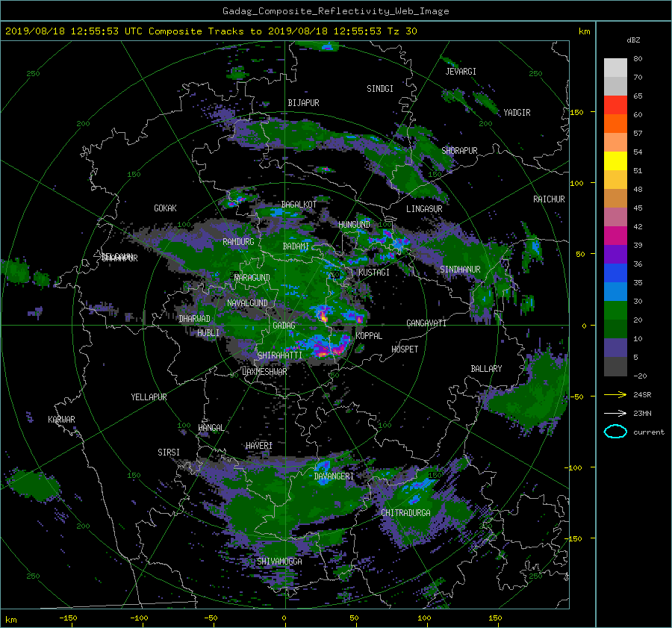Click the yellow 24SR arrow legend icon
The width and height of the screenshot is (672, 628).
[615, 394]
